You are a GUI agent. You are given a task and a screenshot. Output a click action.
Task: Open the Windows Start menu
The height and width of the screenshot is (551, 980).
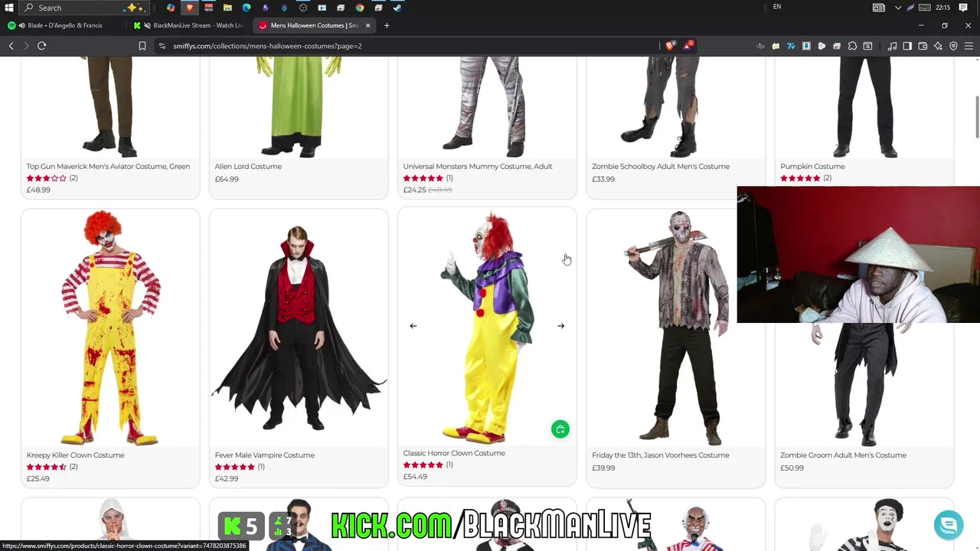coord(9,8)
